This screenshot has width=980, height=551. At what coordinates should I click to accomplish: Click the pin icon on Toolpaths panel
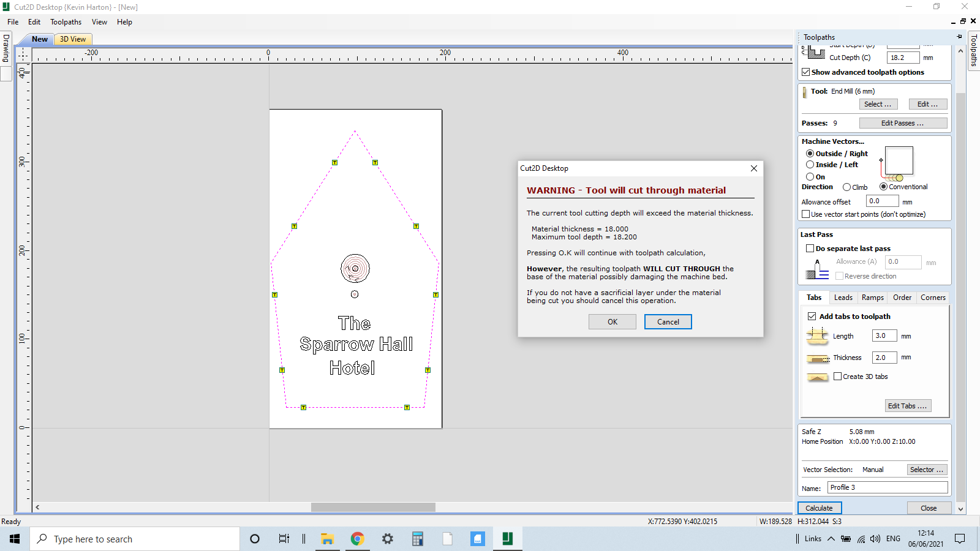click(959, 37)
